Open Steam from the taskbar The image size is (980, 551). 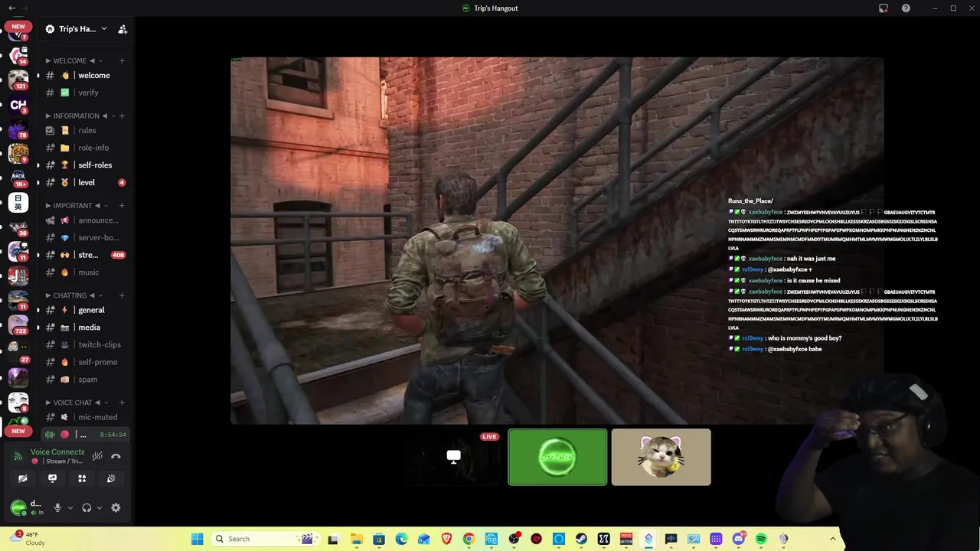(581, 539)
